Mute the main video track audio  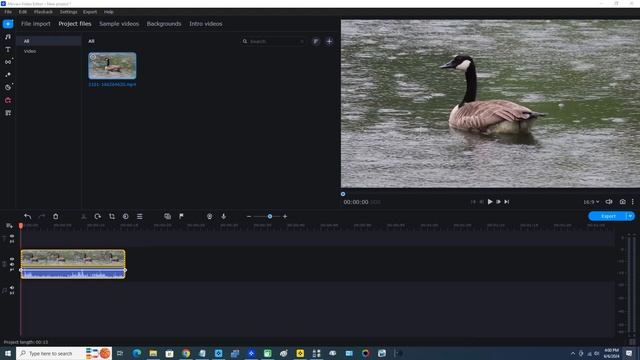click(x=12, y=264)
